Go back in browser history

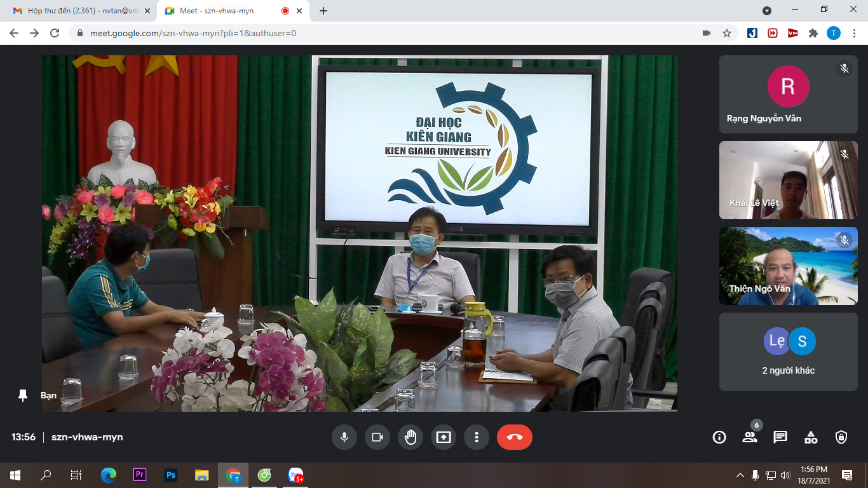pos(14,33)
